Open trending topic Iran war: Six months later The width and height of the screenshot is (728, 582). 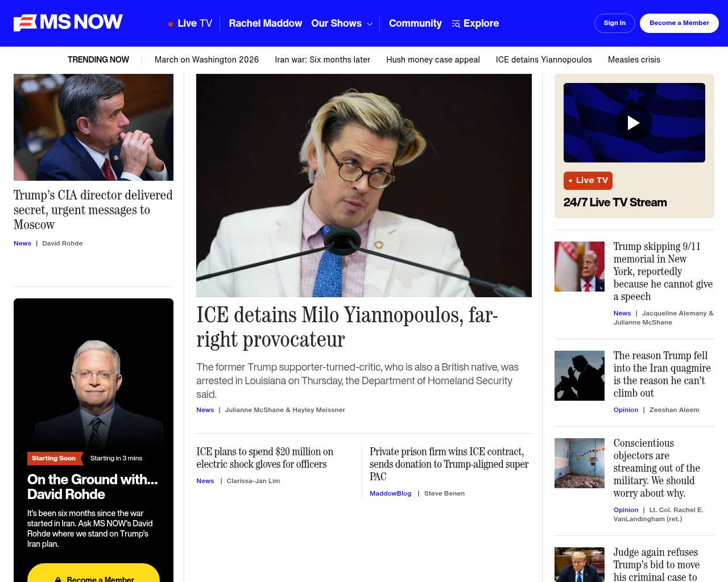pos(322,60)
